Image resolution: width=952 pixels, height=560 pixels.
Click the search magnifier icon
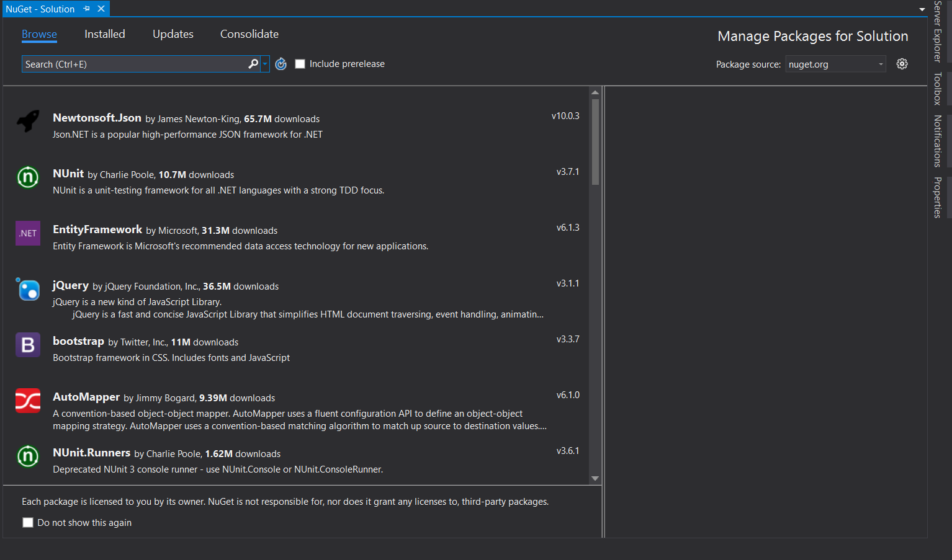(253, 64)
